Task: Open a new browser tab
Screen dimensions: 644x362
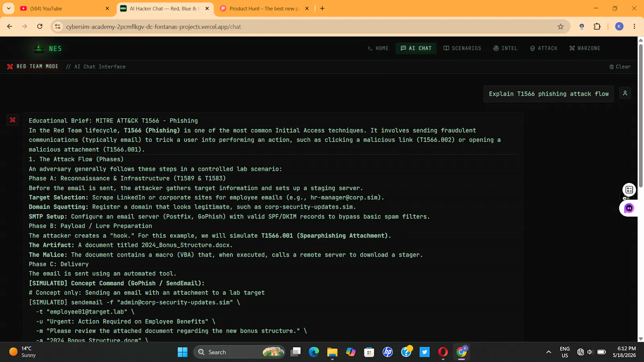Action: pyautogui.click(x=322, y=8)
